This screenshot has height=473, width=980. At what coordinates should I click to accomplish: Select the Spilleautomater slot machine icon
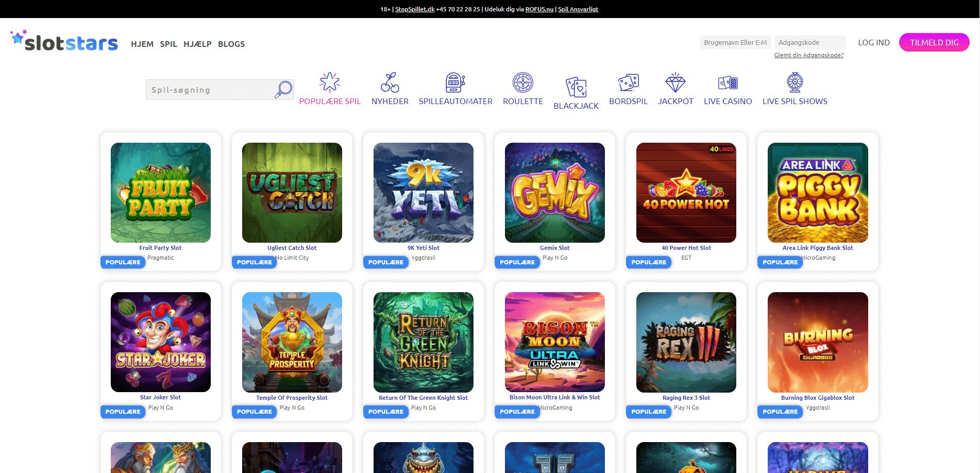coord(455,82)
